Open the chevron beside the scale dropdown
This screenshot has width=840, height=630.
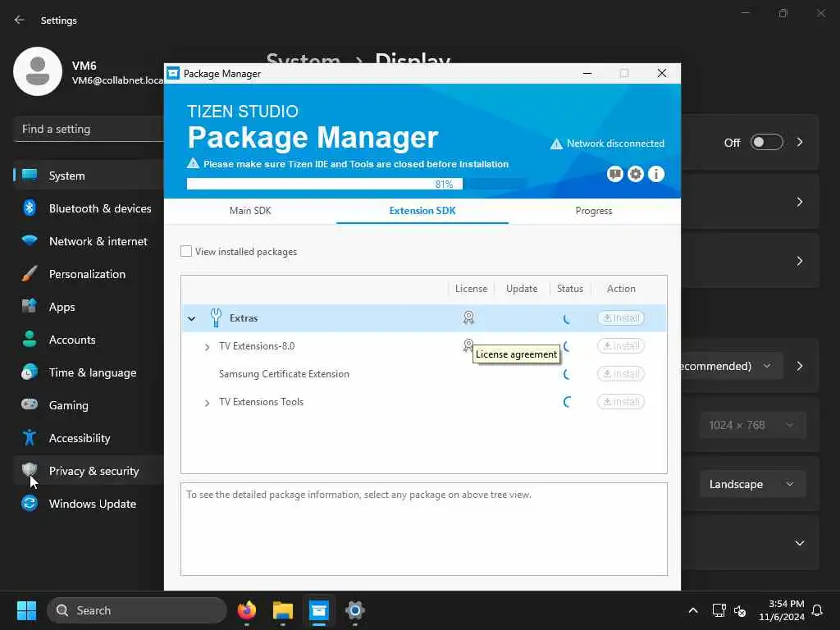[799, 366]
